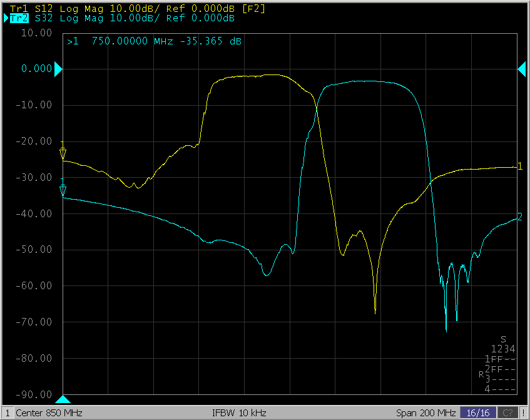Click the left cyan reference level arrow
The width and height of the screenshot is (530, 420).
(x=58, y=69)
